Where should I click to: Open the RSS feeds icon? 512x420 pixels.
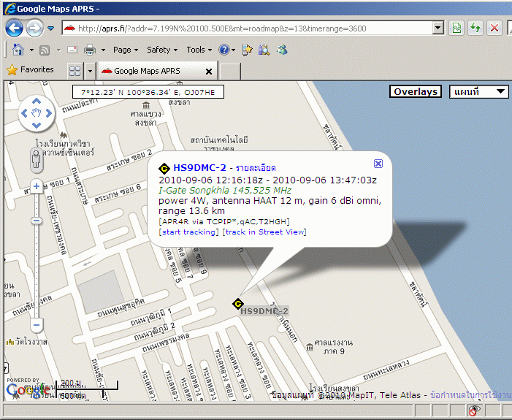(x=45, y=50)
